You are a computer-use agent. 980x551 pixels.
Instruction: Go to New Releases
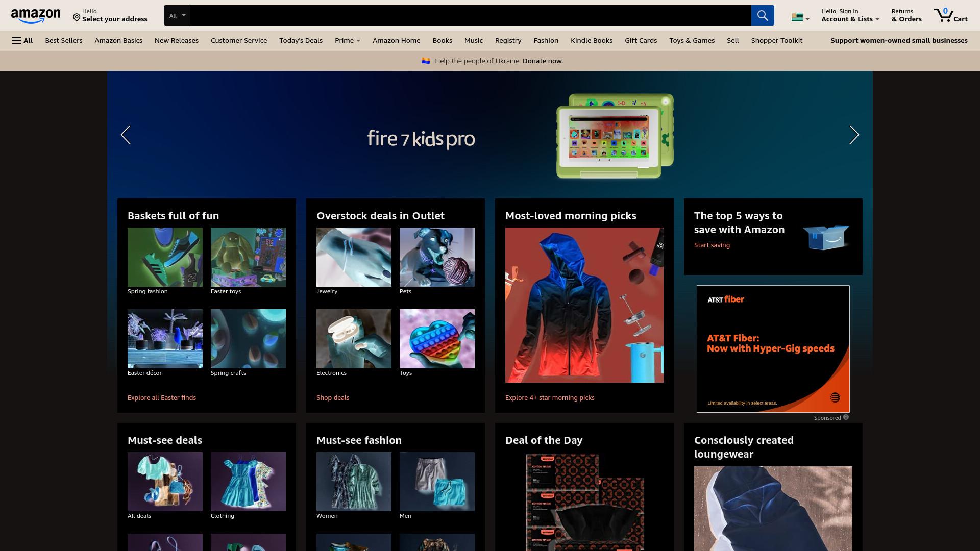[177, 40]
